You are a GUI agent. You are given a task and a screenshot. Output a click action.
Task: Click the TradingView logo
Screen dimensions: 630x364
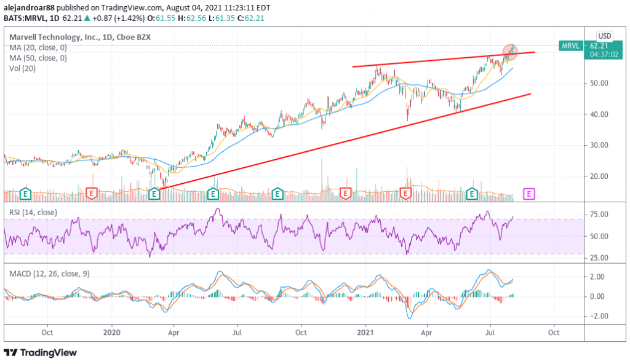coord(40,353)
